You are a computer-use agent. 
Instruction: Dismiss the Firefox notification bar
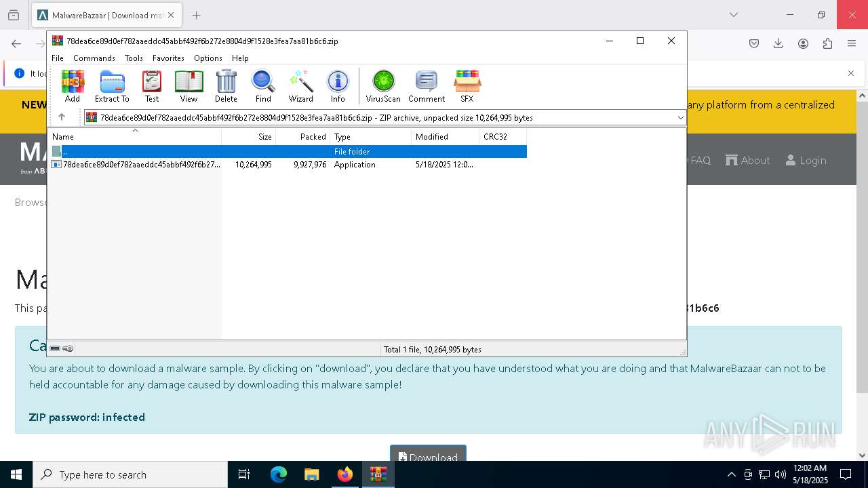[x=851, y=73]
